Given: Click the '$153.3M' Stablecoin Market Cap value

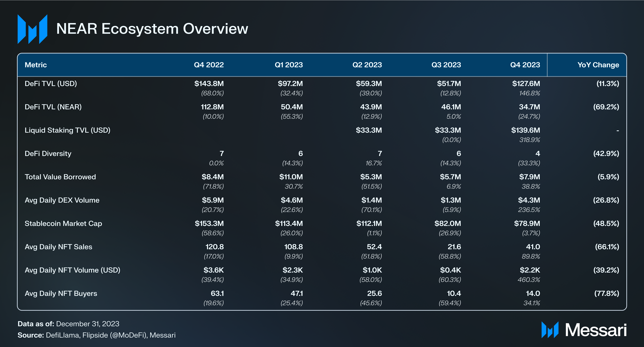Looking at the screenshot, I should (209, 223).
